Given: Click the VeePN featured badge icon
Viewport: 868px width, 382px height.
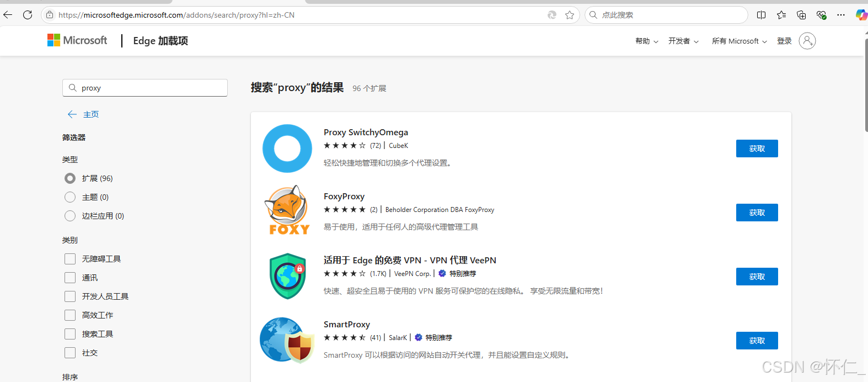Looking at the screenshot, I should (x=442, y=273).
